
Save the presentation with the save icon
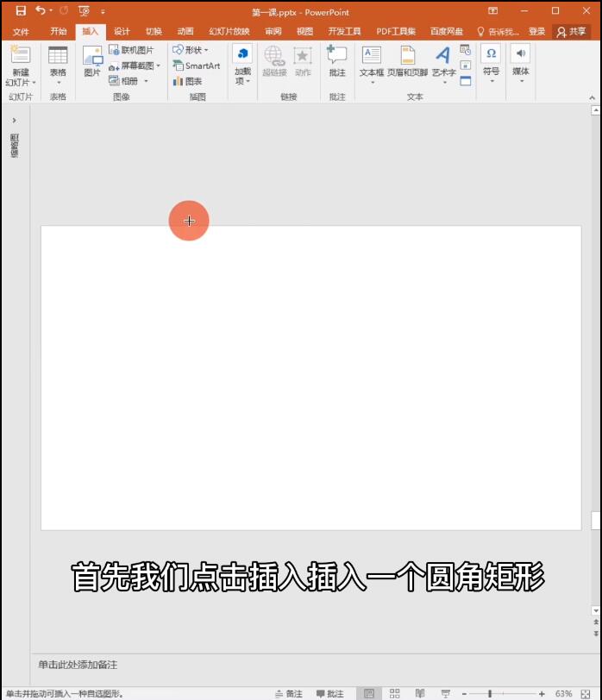[21, 10]
